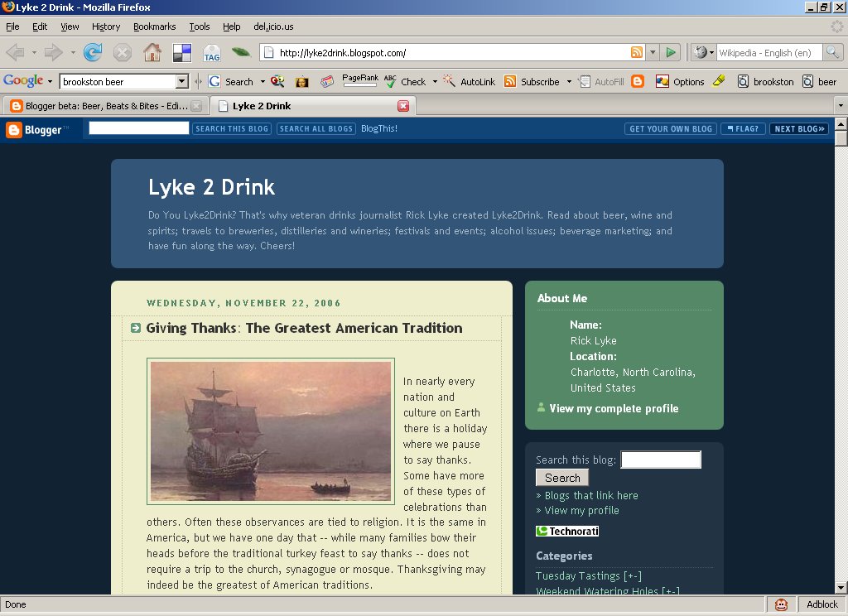The width and height of the screenshot is (848, 616).
Task: Click the AutoFill toolbar button
Action: [601, 82]
